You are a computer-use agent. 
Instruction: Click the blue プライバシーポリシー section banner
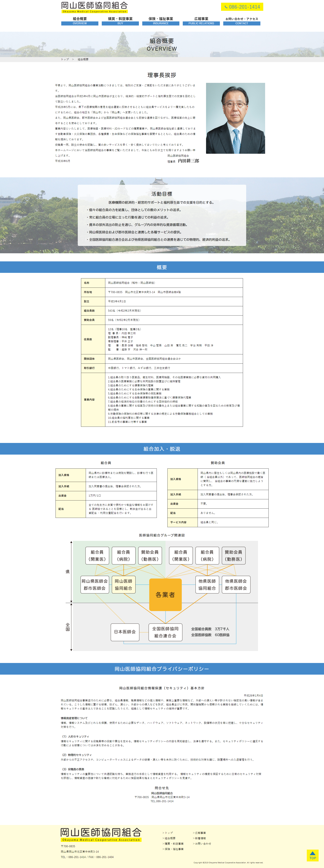162,669
